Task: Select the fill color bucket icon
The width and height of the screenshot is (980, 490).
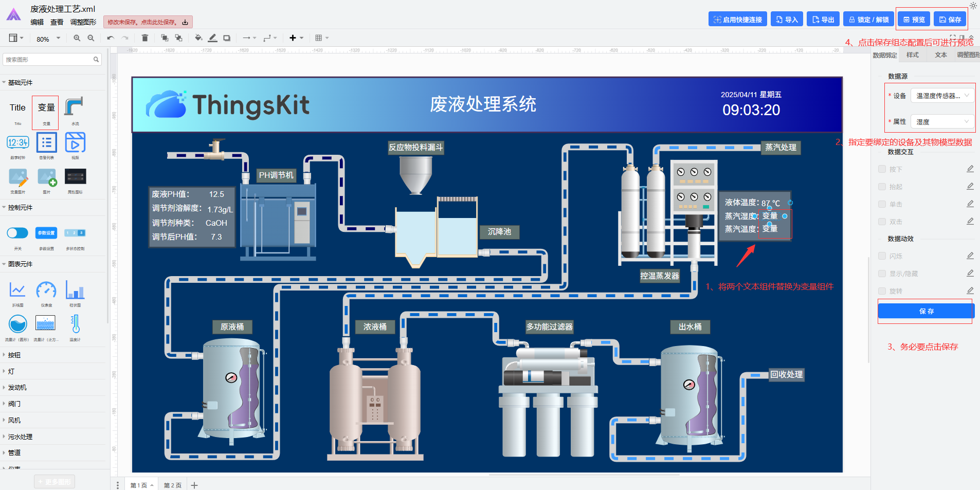Action: click(198, 38)
